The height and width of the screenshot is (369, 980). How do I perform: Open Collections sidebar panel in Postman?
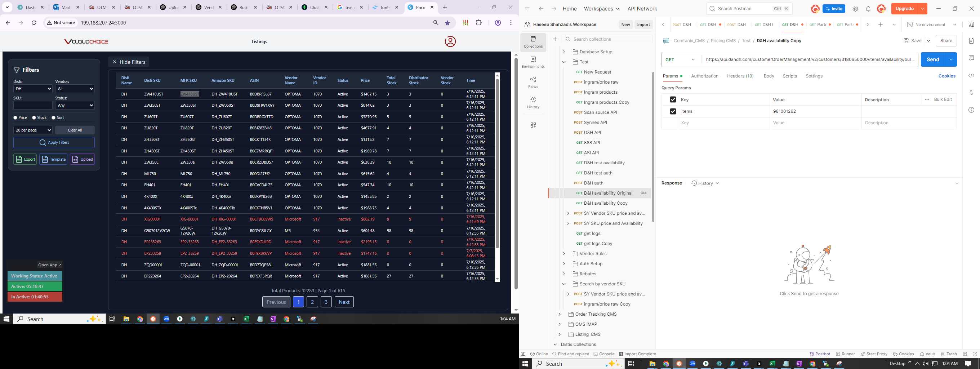(x=533, y=42)
